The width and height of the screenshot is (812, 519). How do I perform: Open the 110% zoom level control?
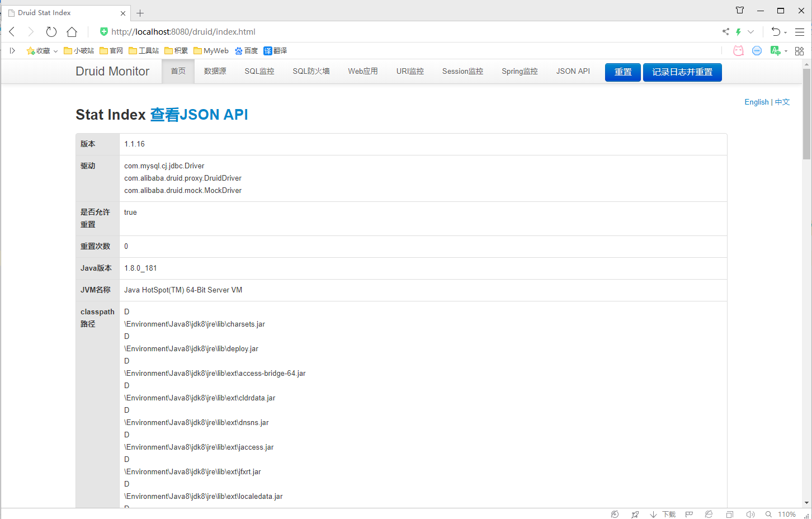781,515
